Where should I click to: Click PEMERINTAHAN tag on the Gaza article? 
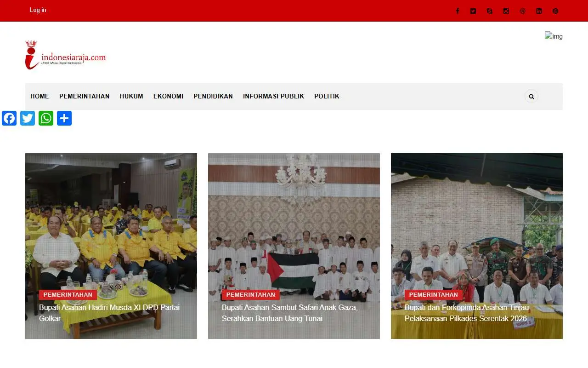251,295
